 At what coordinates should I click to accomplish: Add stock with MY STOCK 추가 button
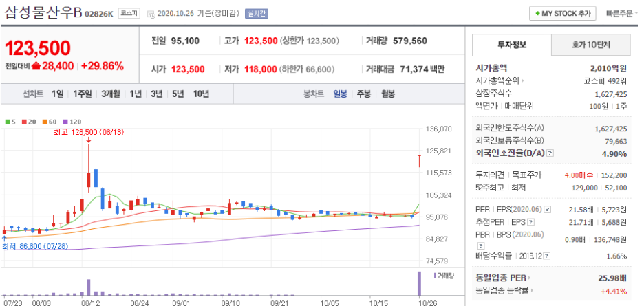pyautogui.click(x=562, y=14)
